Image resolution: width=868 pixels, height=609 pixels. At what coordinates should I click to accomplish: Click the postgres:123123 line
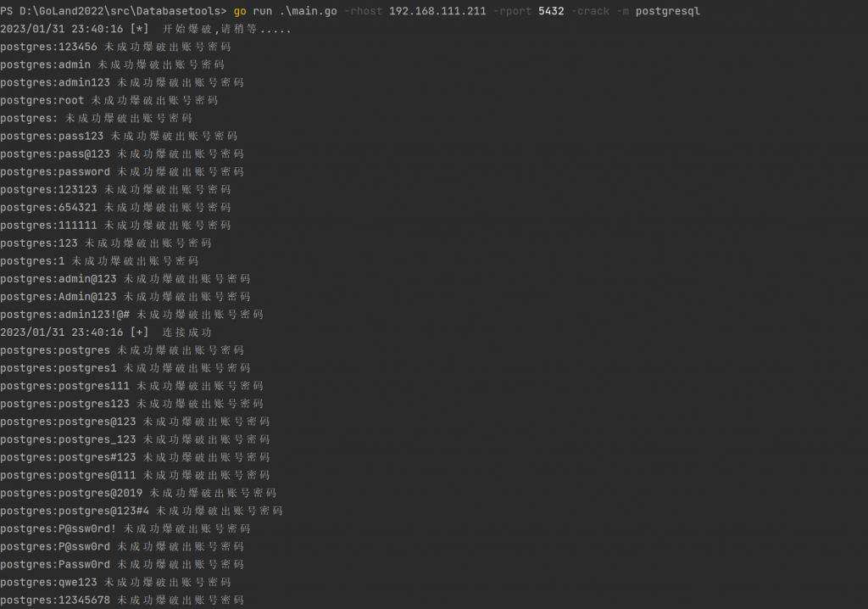click(115, 189)
